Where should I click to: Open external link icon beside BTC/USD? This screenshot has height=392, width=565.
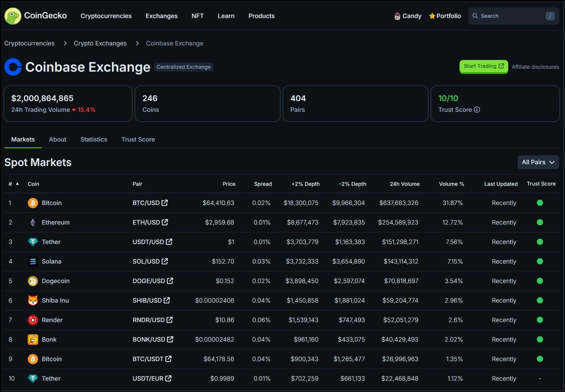165,203
